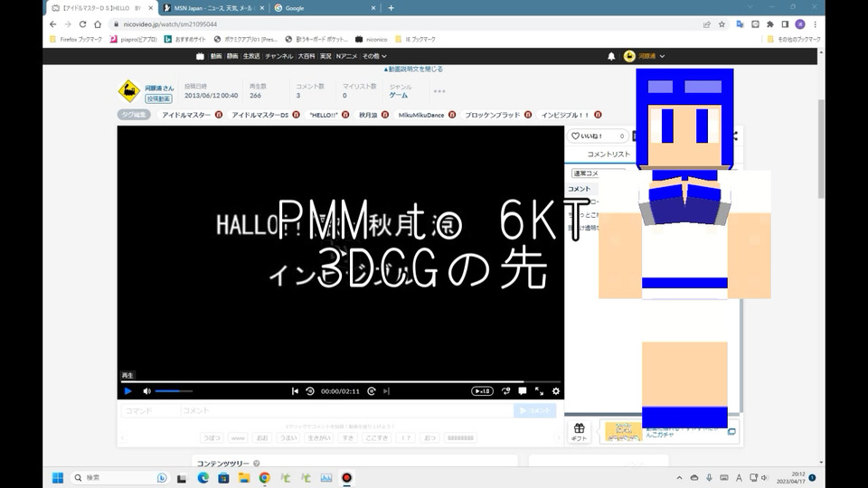This screenshot has height=488, width=868.
Task: Mute the video with the speaker icon
Action: click(146, 391)
